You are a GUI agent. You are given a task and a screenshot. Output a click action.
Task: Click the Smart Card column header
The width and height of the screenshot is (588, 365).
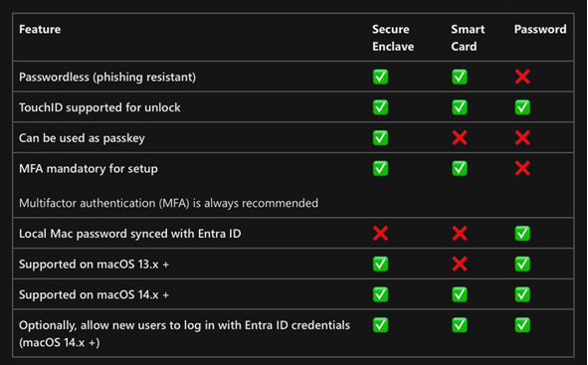pyautogui.click(x=468, y=38)
